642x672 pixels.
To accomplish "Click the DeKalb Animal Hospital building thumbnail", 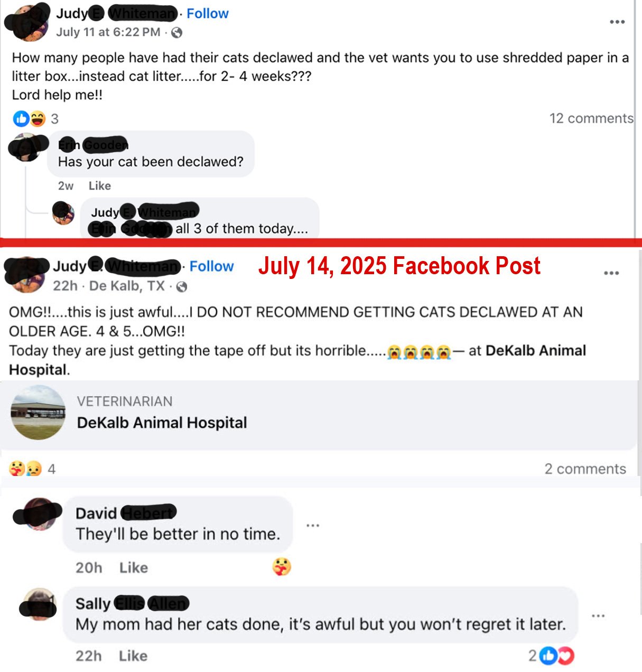I will (38, 413).
